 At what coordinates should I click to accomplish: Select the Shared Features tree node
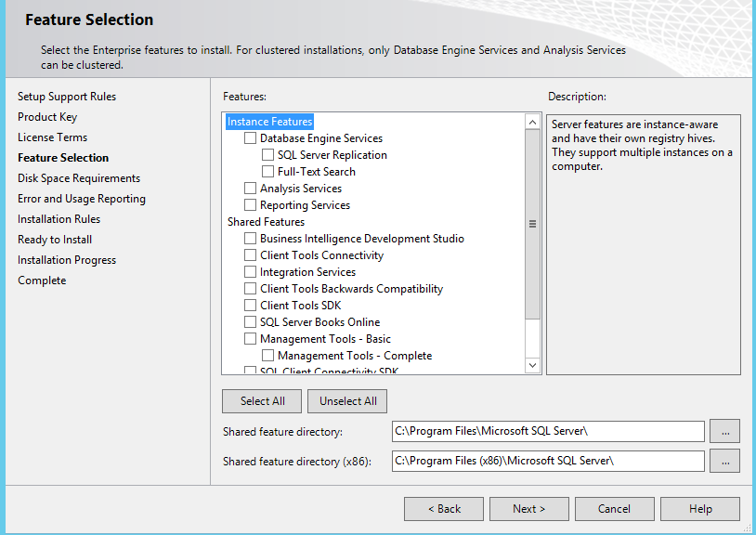tap(266, 222)
